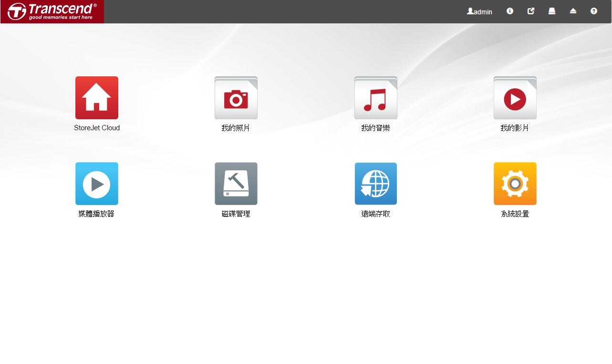The height and width of the screenshot is (364, 612).
Task: Click the Transcend logo
Action: (52, 11)
